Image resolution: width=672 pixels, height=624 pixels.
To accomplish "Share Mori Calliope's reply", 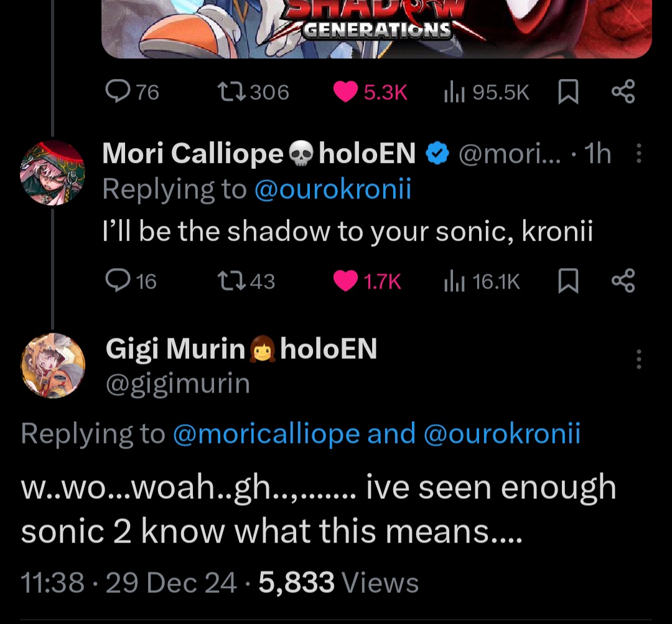I will coord(623,281).
